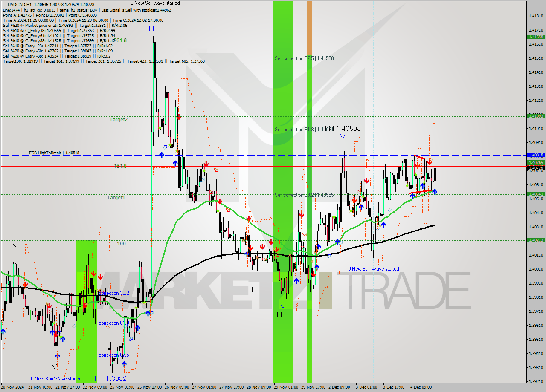Select the 'Sell correction 38.2 | 1.40555' label
546x392 pixels.
coord(304,195)
